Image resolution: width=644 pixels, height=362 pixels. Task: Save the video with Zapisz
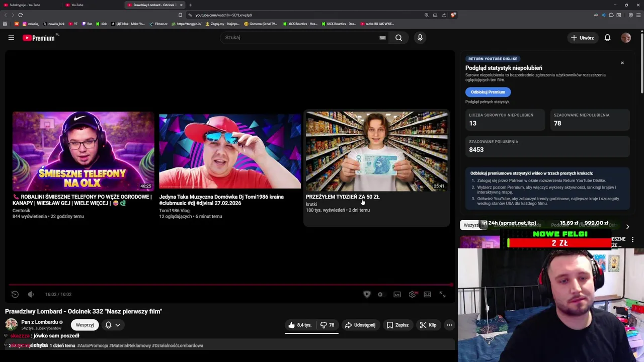coord(397,325)
